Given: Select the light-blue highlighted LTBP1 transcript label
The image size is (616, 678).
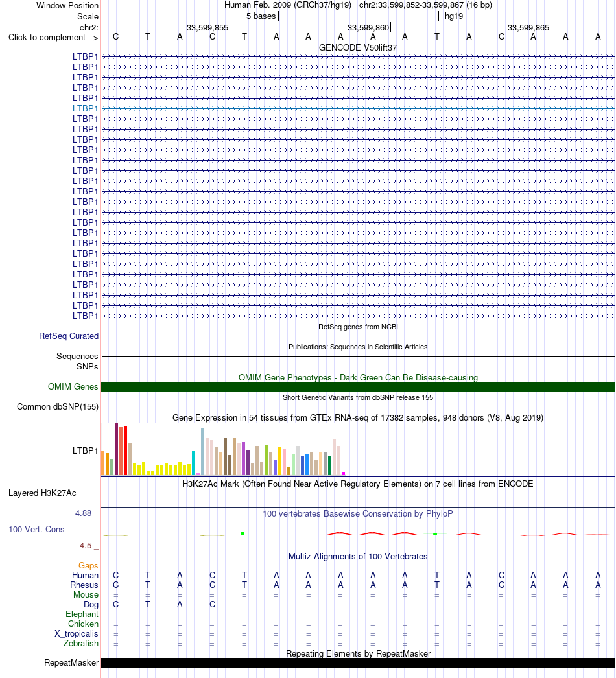Looking at the screenshot, I should point(85,108).
